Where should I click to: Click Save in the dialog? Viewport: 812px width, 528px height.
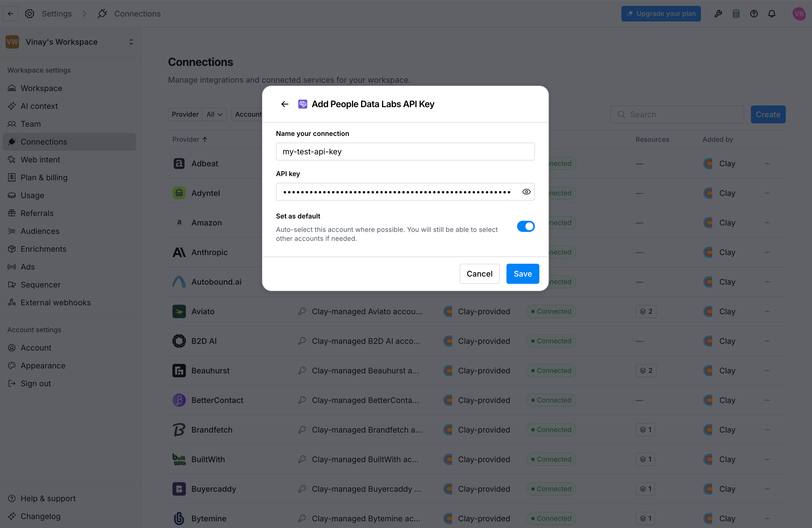522,274
